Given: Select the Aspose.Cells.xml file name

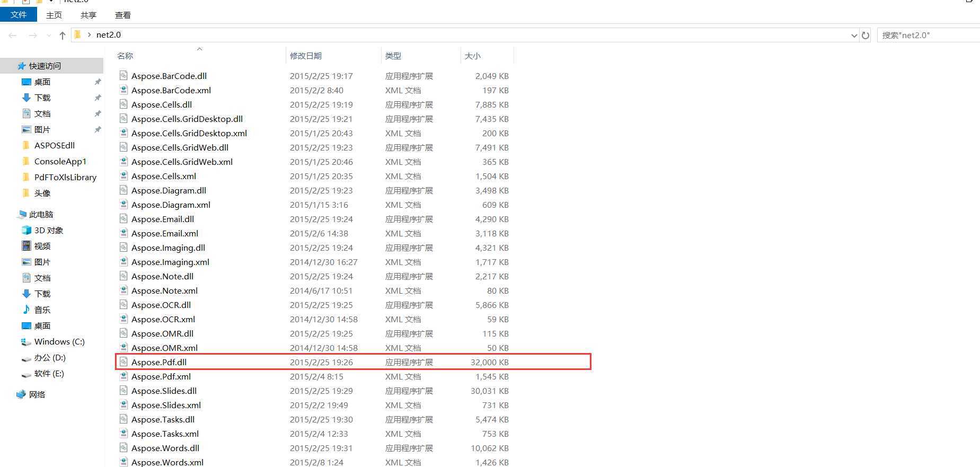Looking at the screenshot, I should pos(164,176).
